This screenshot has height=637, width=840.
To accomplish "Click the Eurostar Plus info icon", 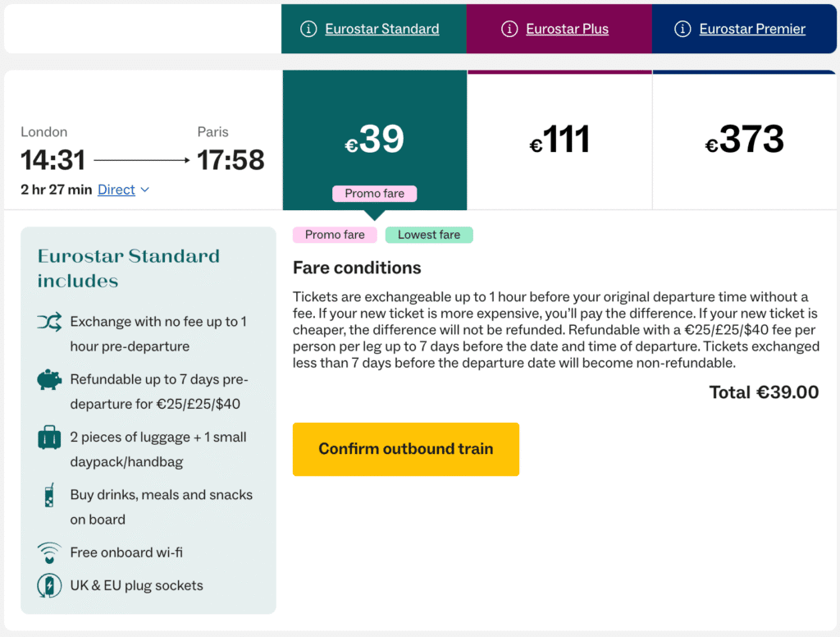I will tap(509, 30).
